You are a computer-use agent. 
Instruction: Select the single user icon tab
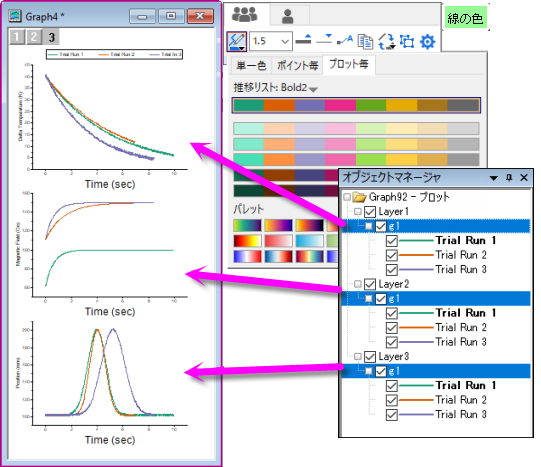pyautogui.click(x=287, y=16)
